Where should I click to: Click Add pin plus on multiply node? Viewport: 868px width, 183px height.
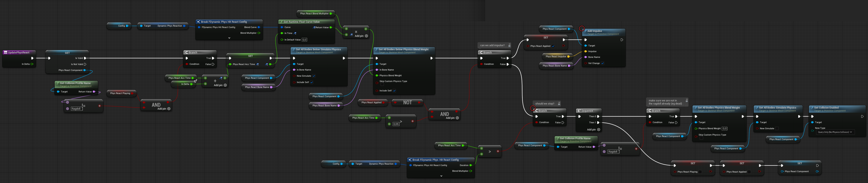(x=366, y=36)
